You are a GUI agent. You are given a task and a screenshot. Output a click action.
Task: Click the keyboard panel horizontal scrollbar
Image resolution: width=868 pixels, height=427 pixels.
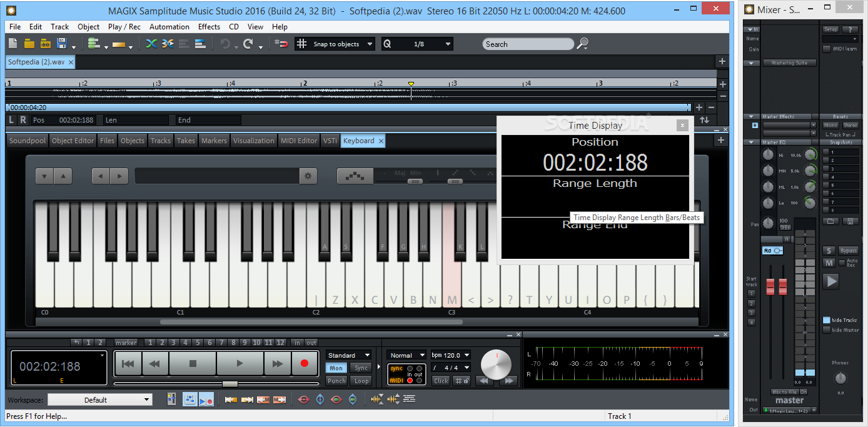click(312, 322)
